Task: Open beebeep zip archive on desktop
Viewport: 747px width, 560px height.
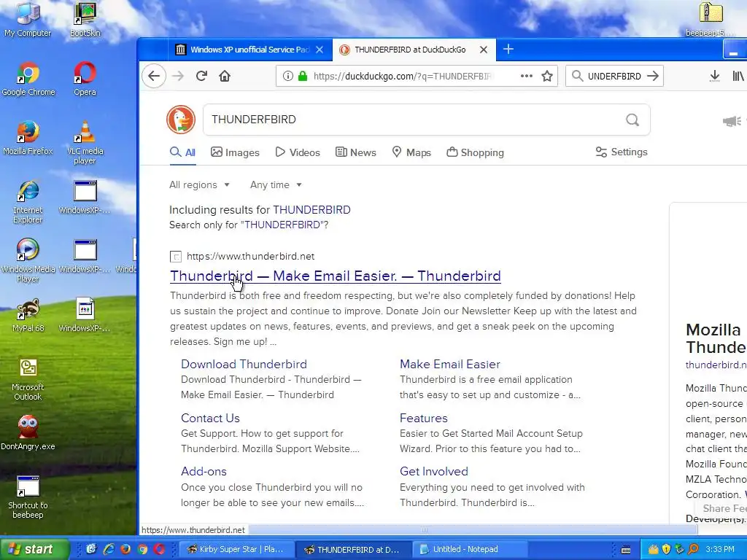Action: [711, 19]
